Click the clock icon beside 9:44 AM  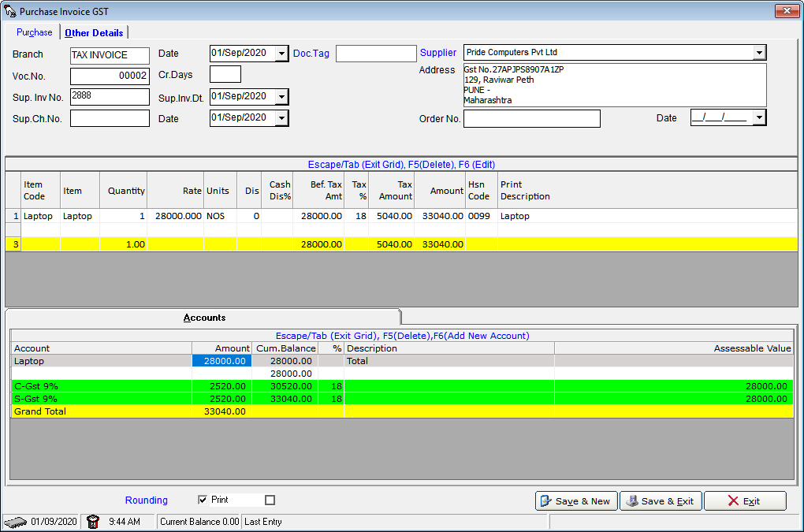click(x=92, y=522)
